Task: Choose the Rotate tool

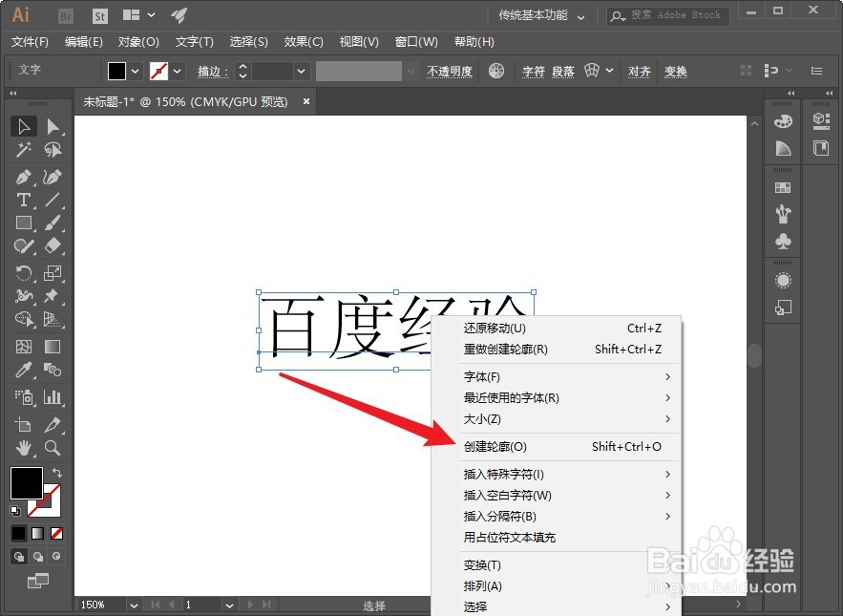Action: (24, 273)
